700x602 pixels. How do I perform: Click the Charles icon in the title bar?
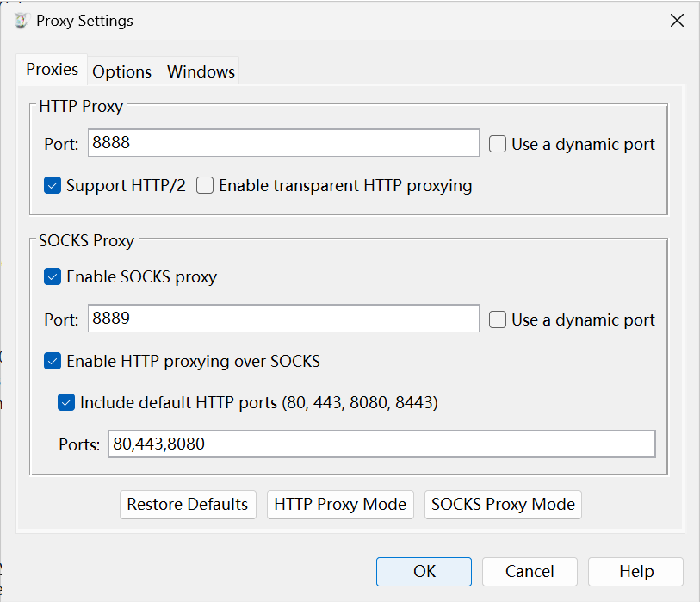[21, 21]
